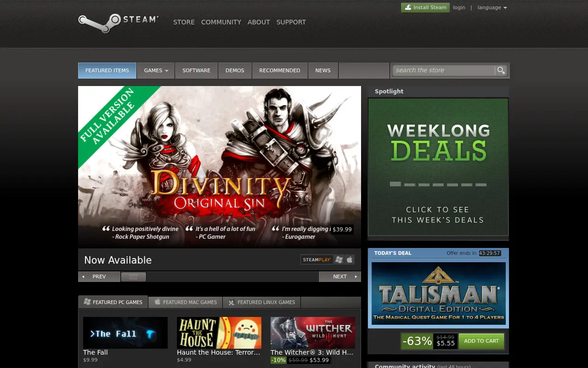The width and height of the screenshot is (588, 368).
Task: Click the SteamPlay badge
Action: [x=317, y=260]
